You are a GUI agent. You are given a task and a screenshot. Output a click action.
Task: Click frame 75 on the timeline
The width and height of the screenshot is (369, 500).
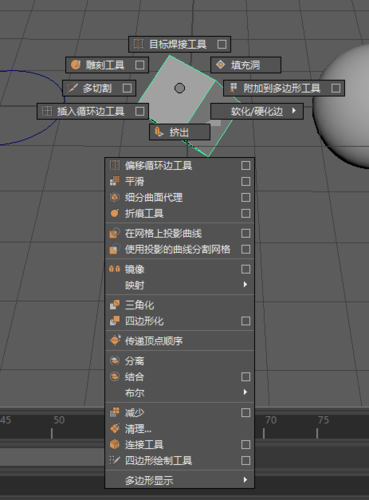pyautogui.click(x=324, y=420)
